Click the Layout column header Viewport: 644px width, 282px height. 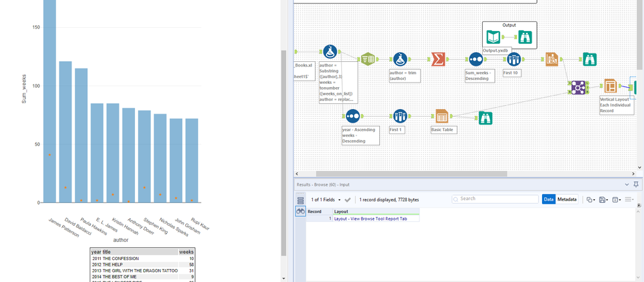pyautogui.click(x=376, y=212)
